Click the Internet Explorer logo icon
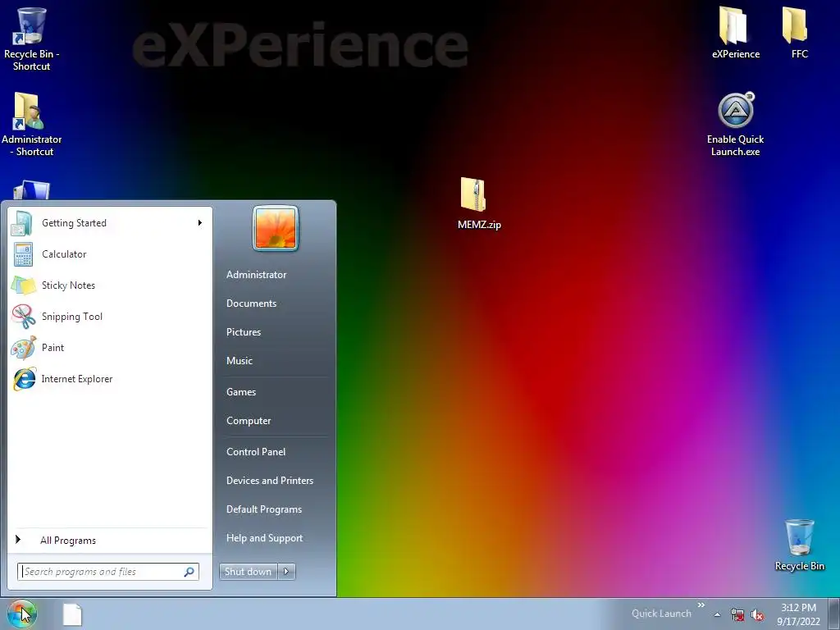 24,379
